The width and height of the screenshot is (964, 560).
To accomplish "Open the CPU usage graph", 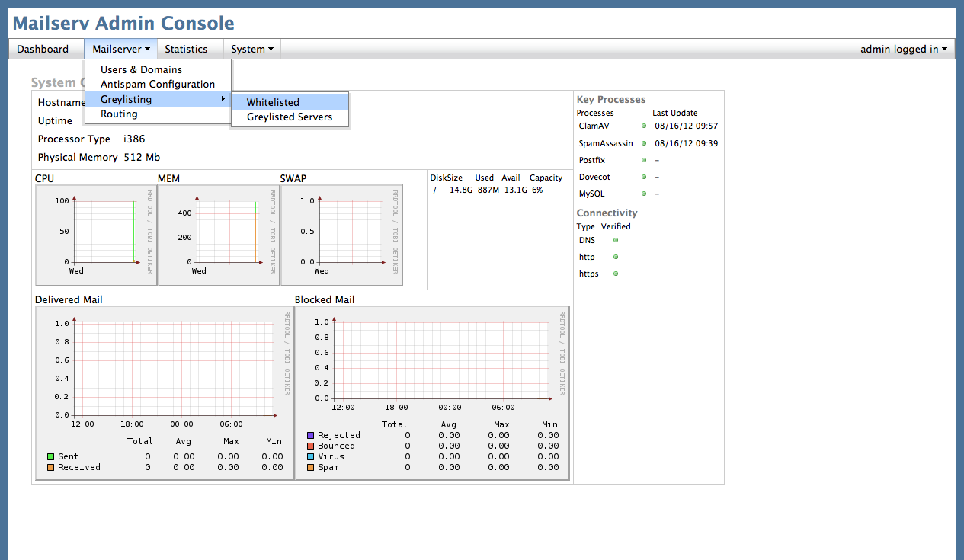I will pos(96,235).
